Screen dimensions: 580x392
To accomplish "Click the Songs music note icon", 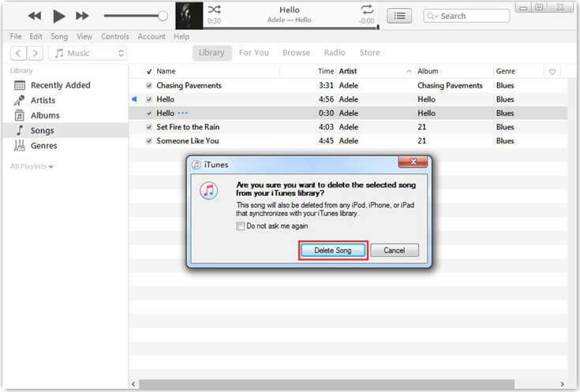I will (x=20, y=130).
